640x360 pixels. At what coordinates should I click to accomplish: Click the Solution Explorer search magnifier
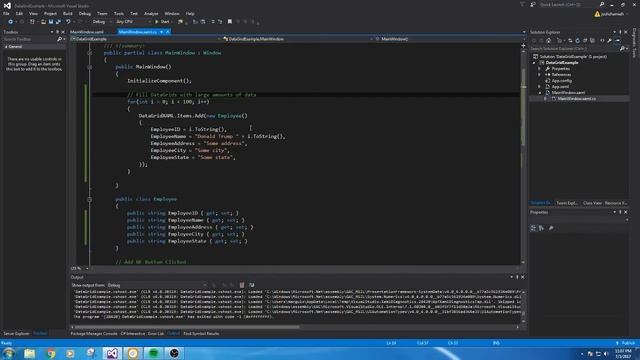622,49
